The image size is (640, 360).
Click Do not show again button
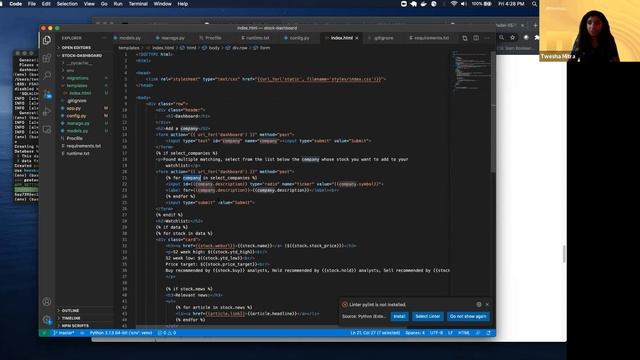[x=468, y=316]
